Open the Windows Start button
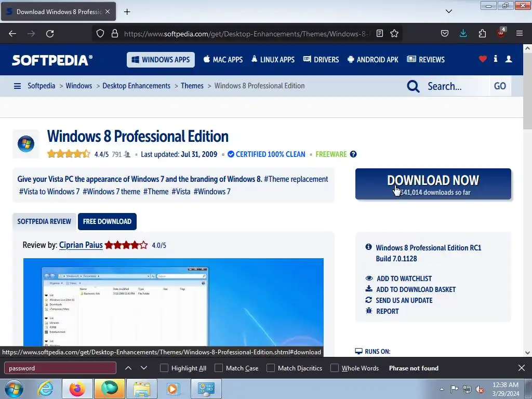 14,389
